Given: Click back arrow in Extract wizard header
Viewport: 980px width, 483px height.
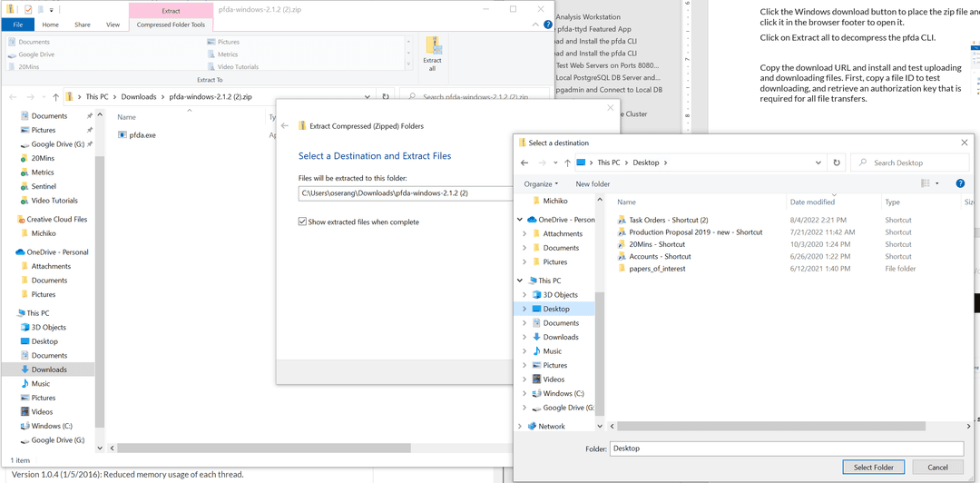Looking at the screenshot, I should [x=285, y=126].
